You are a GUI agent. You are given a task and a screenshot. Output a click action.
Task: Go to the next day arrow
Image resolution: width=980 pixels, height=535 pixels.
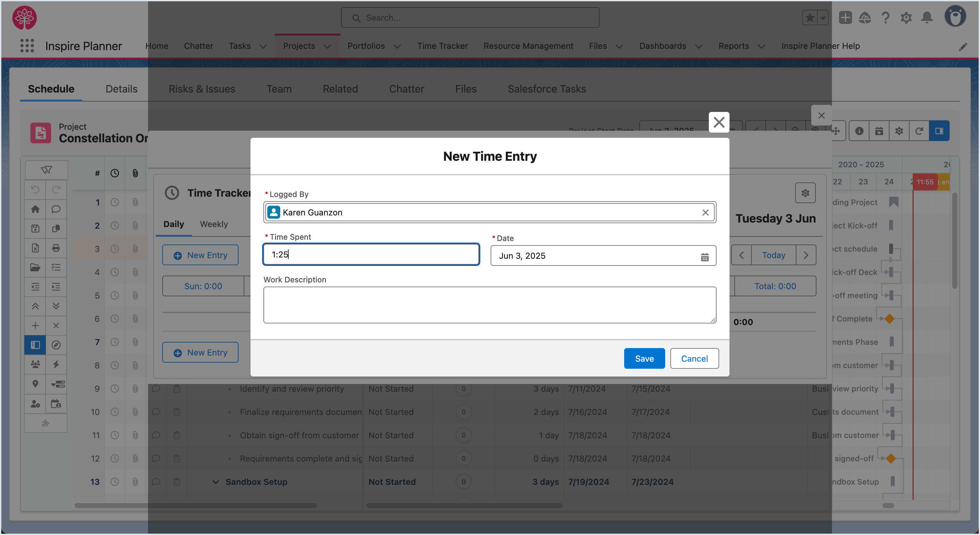click(x=805, y=255)
